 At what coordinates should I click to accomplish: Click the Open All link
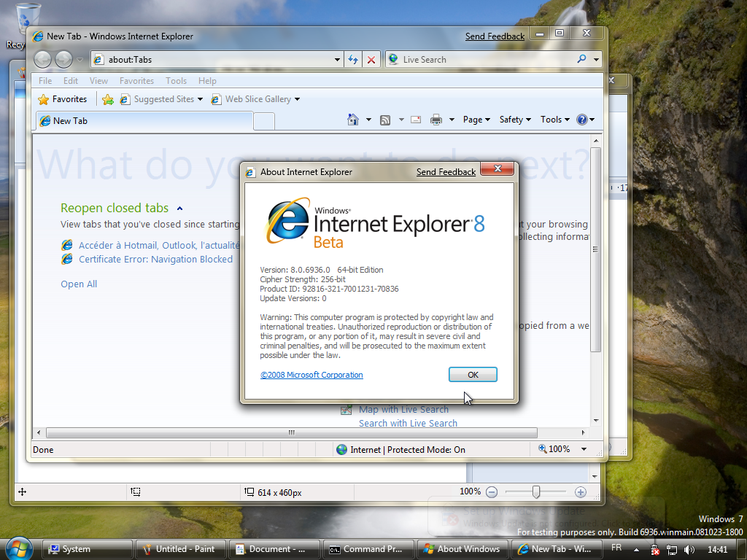click(79, 284)
